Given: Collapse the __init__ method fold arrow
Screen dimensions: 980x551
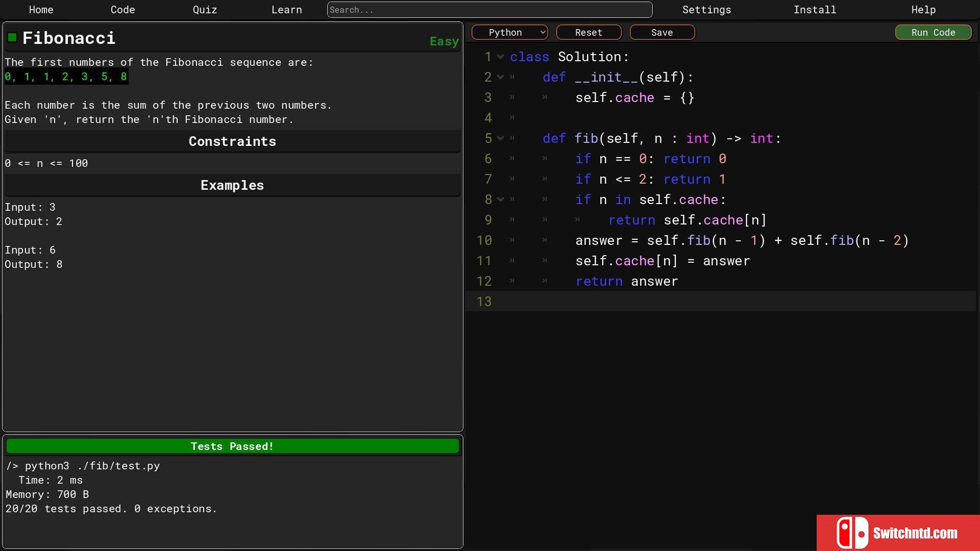Looking at the screenshot, I should coord(500,77).
